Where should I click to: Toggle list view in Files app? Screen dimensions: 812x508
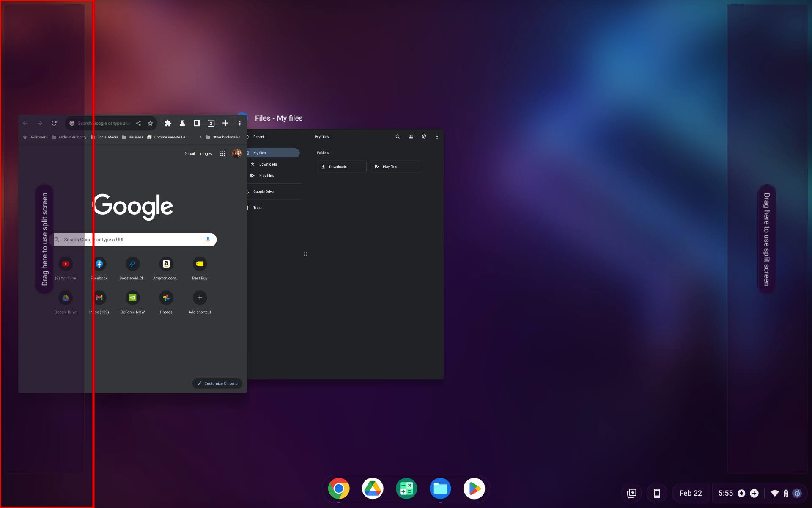click(411, 137)
